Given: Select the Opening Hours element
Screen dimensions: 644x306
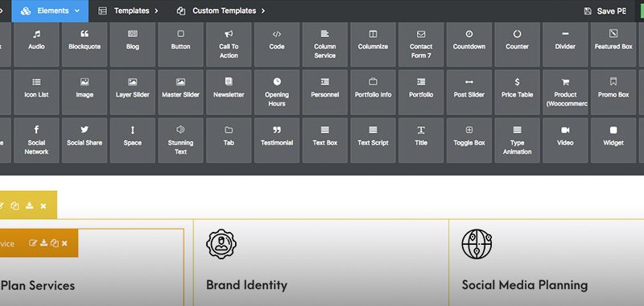Looking at the screenshot, I should [277, 93].
